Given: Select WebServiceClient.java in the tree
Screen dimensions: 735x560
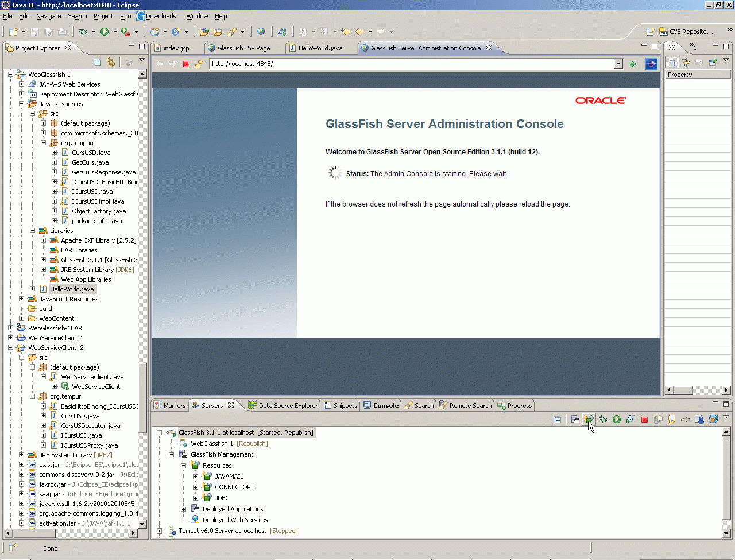Looking at the screenshot, I should [x=92, y=377].
